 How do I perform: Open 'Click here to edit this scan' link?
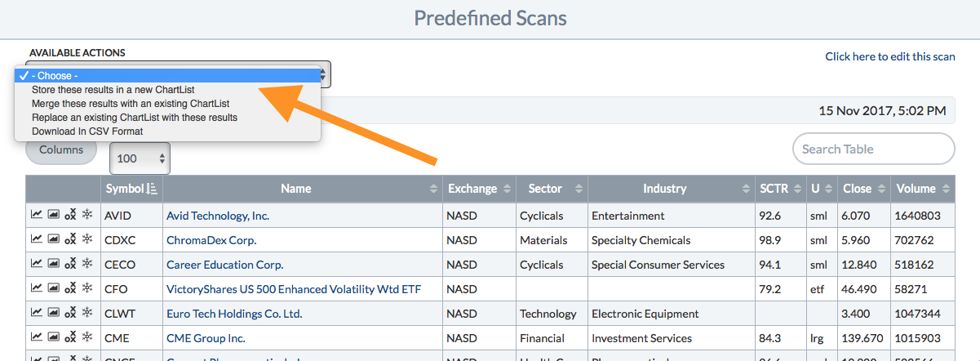coord(889,56)
